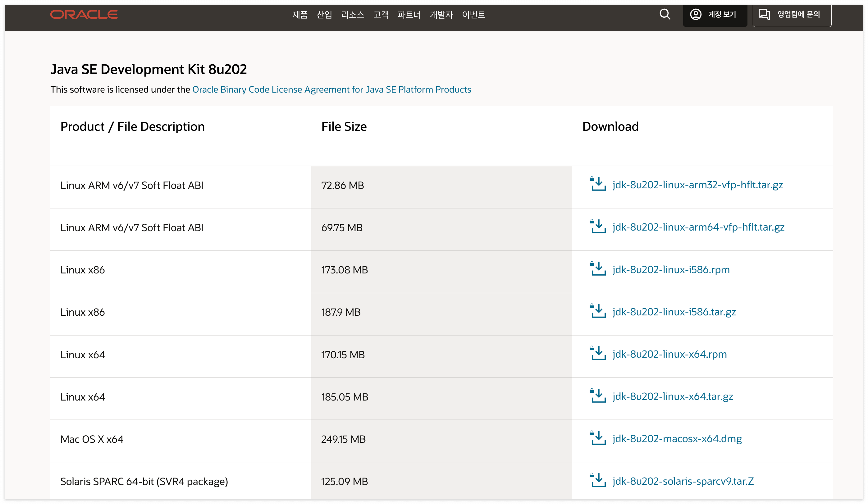Click the Java SE Development Kit 8u202 heading
This screenshot has height=504, width=868.
pos(148,69)
